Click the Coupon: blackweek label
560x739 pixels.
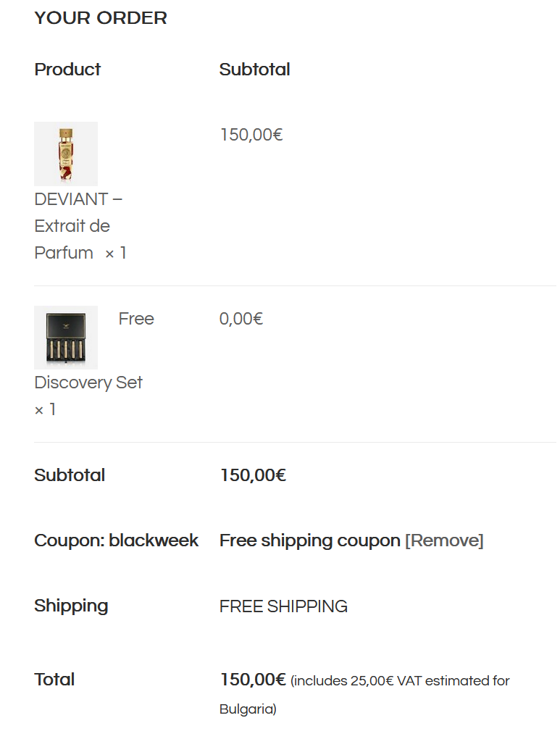coord(116,540)
